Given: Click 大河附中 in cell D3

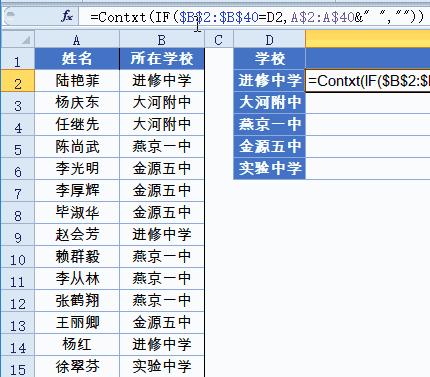Looking at the screenshot, I should pyautogui.click(x=269, y=103).
